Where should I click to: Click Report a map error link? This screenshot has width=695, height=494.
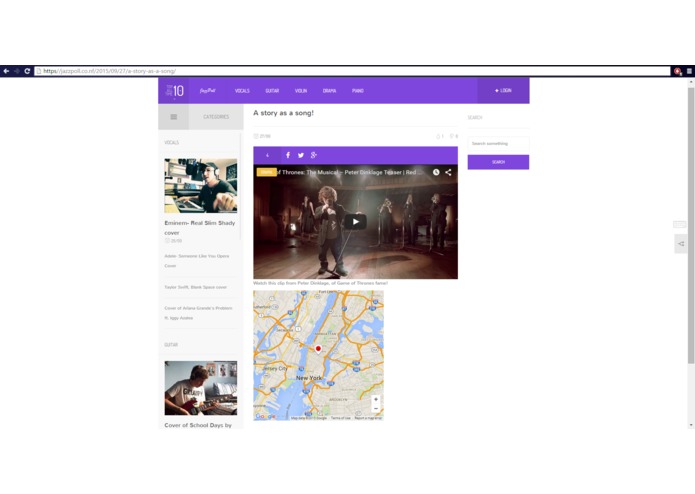point(368,418)
